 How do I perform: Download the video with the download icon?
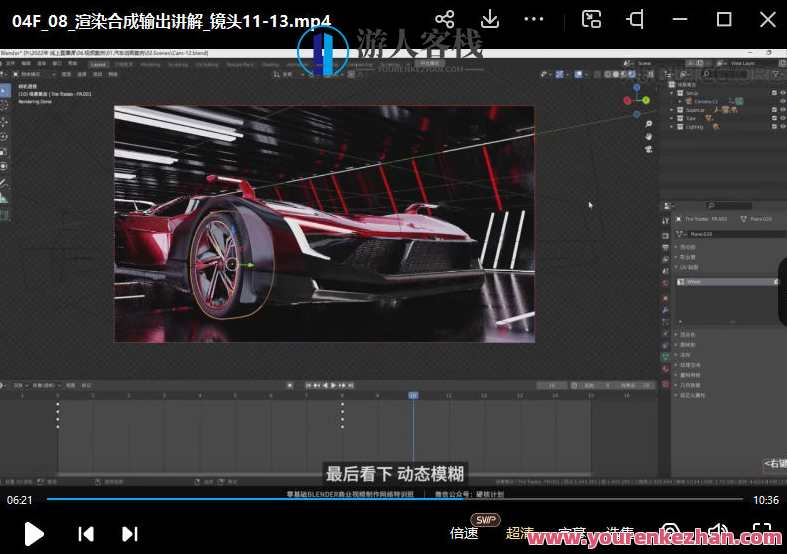(x=489, y=20)
